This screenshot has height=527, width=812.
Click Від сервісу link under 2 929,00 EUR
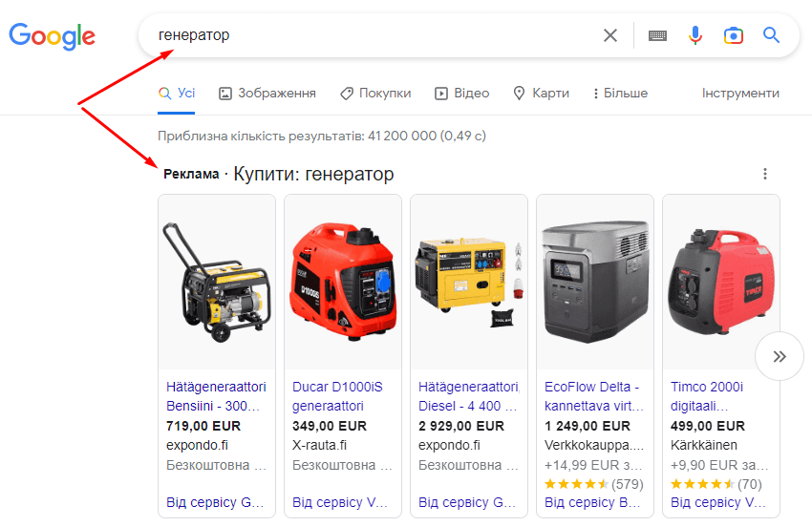click(x=467, y=502)
